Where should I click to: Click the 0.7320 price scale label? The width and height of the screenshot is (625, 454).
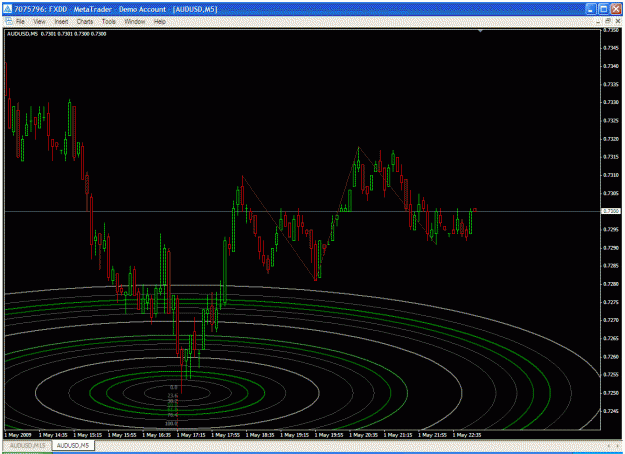[611, 139]
